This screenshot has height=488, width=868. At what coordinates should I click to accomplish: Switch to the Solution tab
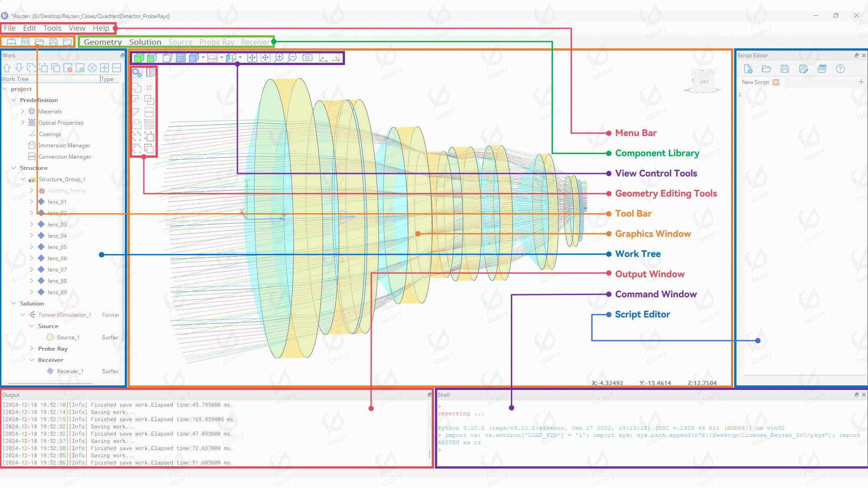(x=145, y=42)
